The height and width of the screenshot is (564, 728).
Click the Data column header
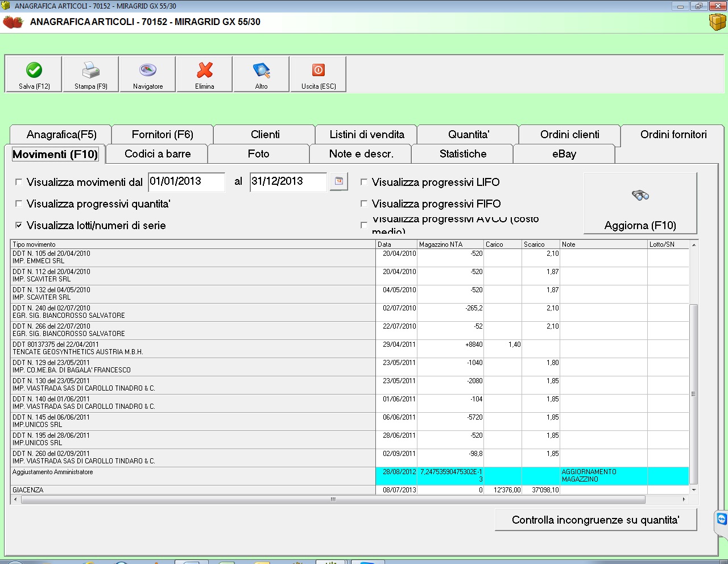[x=396, y=244]
